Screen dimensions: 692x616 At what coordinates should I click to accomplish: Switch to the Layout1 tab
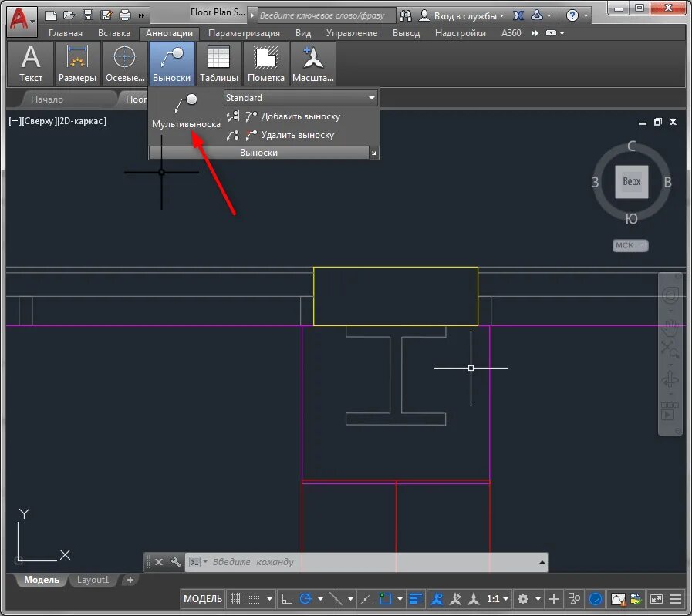click(93, 580)
